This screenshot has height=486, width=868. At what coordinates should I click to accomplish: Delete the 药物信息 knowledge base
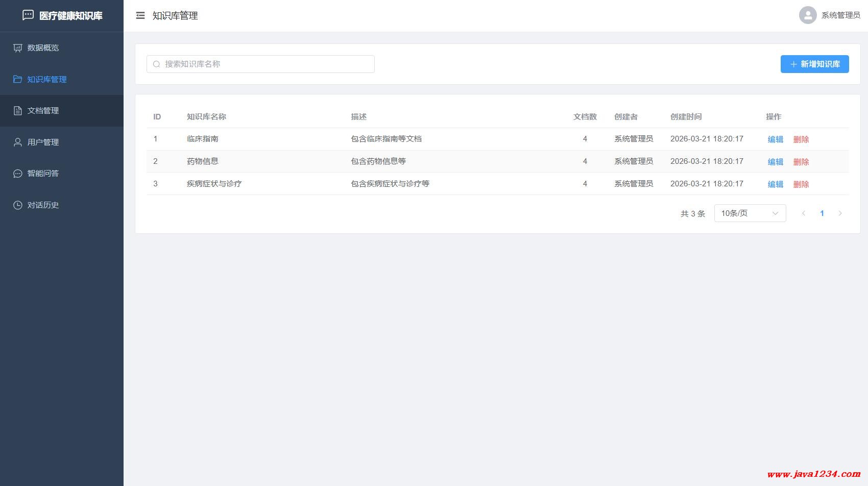801,162
